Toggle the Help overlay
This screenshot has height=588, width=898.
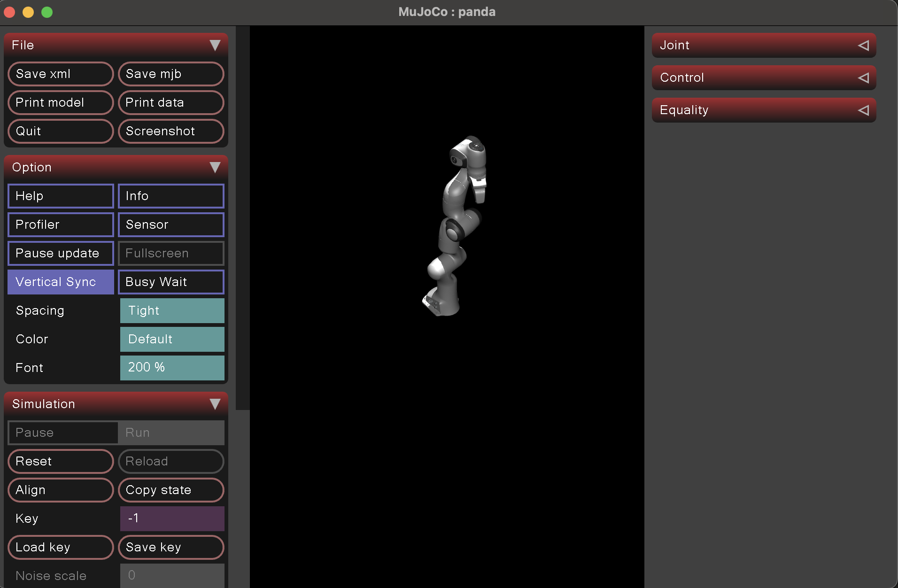tap(61, 196)
